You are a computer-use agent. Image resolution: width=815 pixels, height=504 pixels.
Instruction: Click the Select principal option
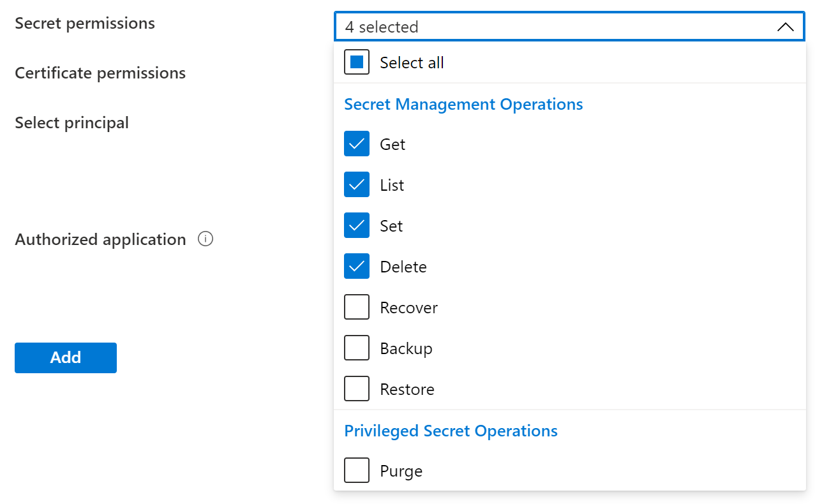click(71, 122)
